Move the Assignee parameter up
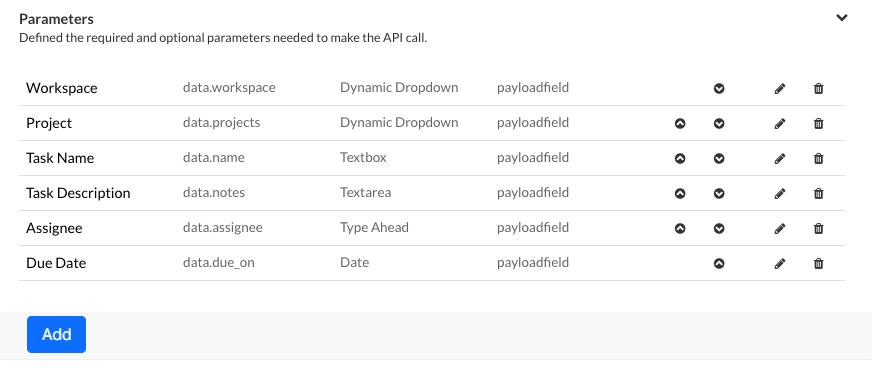872x368 pixels. pos(680,228)
